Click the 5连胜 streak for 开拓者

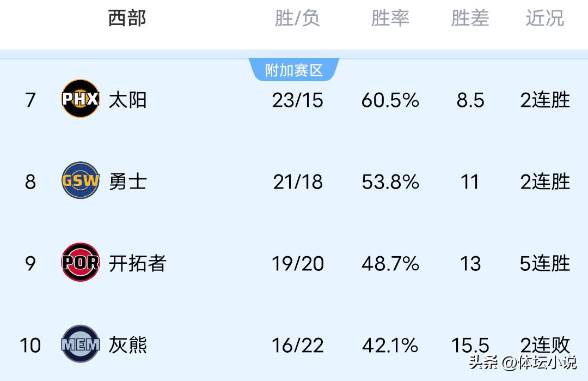(545, 264)
